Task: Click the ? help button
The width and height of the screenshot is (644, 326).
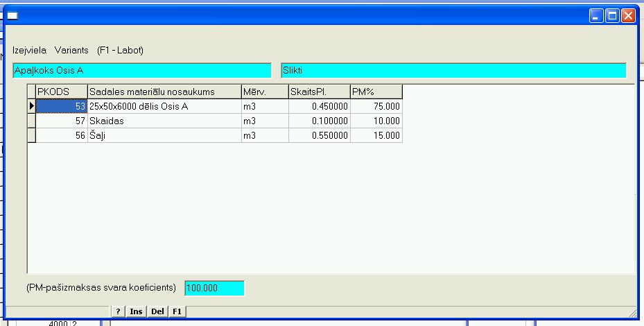Action: pos(119,311)
